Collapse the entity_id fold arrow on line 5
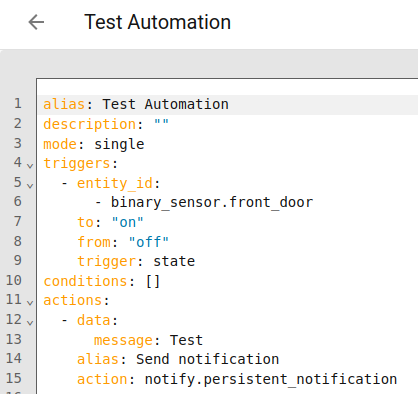418x394 pixels. pos(30,185)
